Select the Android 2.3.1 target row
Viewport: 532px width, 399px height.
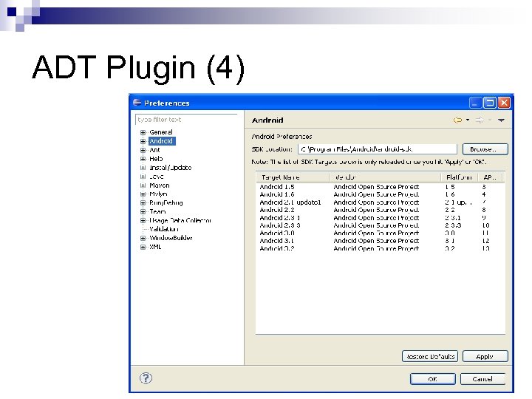(381, 217)
